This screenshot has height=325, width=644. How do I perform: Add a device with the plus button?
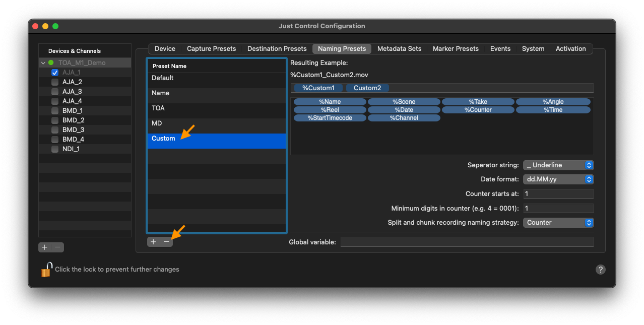click(x=45, y=247)
